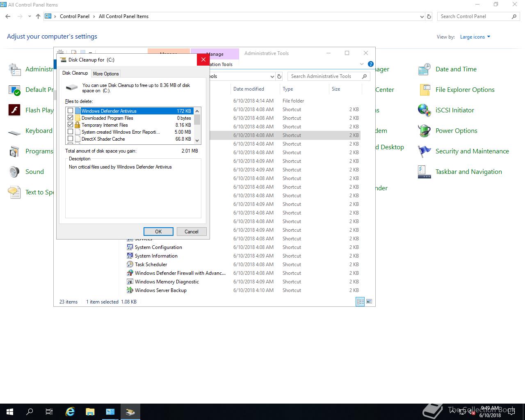The height and width of the screenshot is (420, 525).
Task: Uncheck Temporary Internet Files checkbox
Action: pyautogui.click(x=70, y=125)
